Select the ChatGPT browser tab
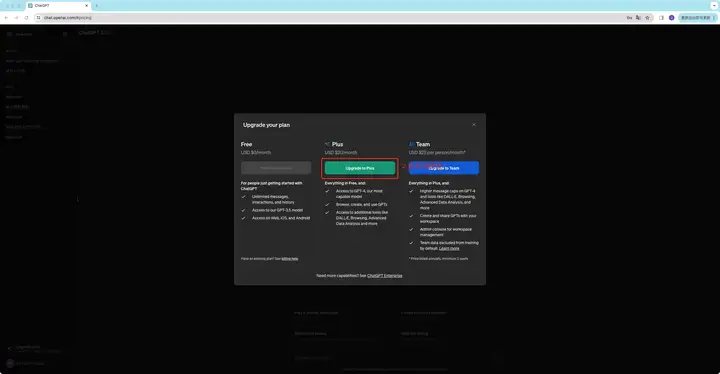Screen dimensions: 720x374 click(58, 6)
